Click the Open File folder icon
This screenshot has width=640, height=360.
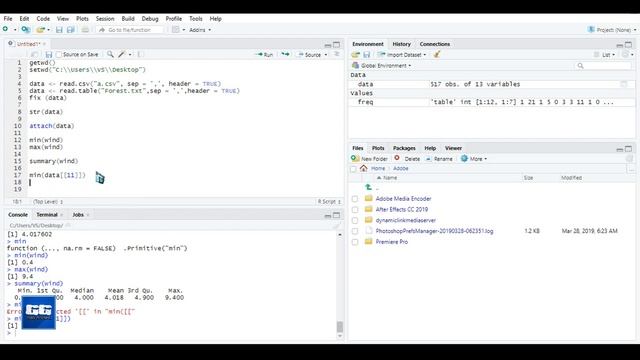point(40,30)
